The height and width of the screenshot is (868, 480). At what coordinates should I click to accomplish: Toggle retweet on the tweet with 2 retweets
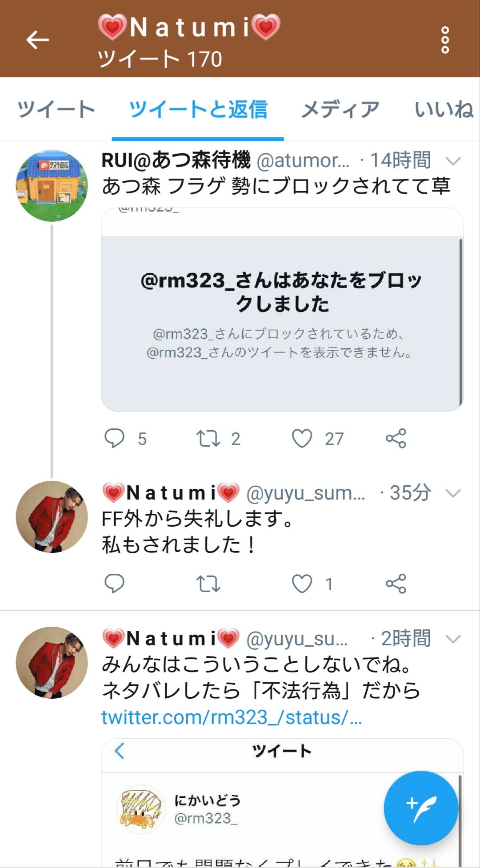[212, 439]
